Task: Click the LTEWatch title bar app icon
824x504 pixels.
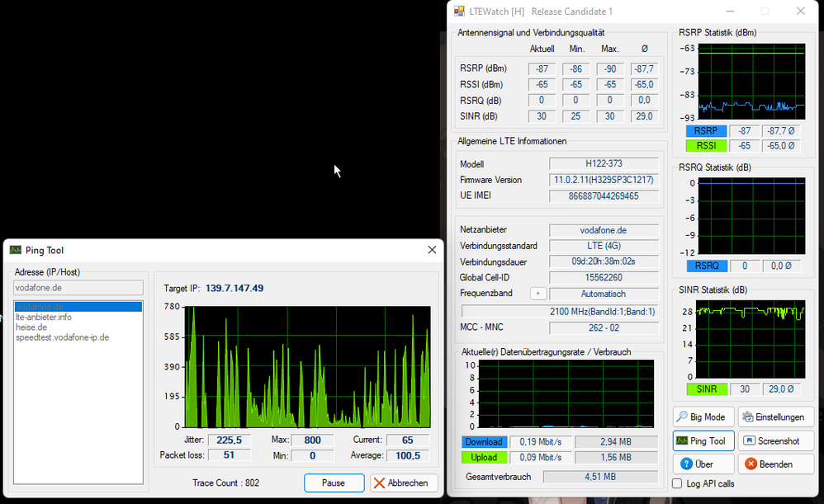Action: 459,12
